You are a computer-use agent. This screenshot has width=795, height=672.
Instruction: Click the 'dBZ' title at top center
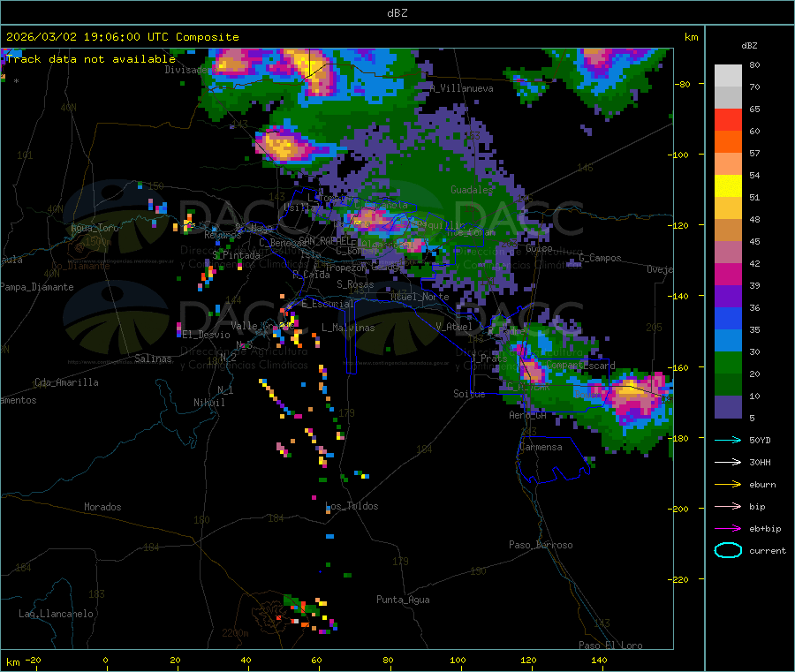pos(397,13)
